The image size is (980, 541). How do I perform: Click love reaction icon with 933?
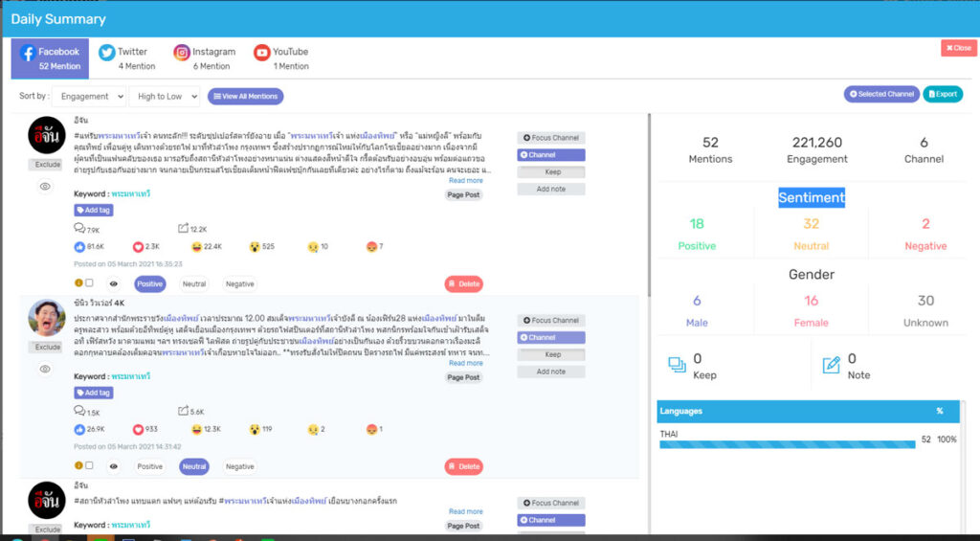pos(138,430)
